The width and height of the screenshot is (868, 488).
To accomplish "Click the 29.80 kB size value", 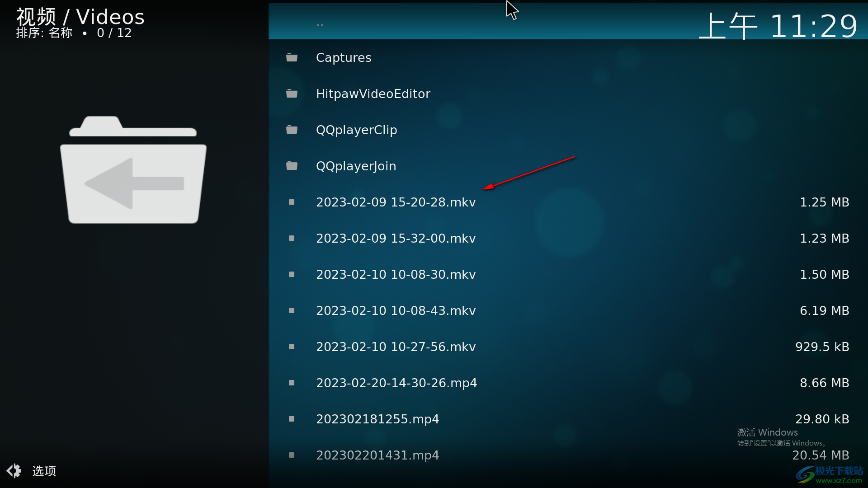I will 822,419.
